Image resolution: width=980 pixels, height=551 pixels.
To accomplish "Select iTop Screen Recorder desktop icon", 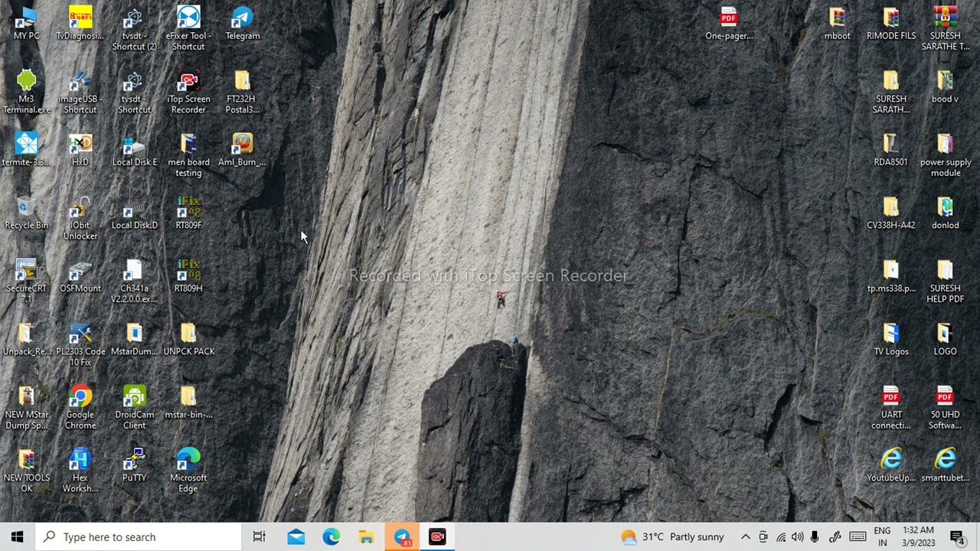I will (x=188, y=92).
